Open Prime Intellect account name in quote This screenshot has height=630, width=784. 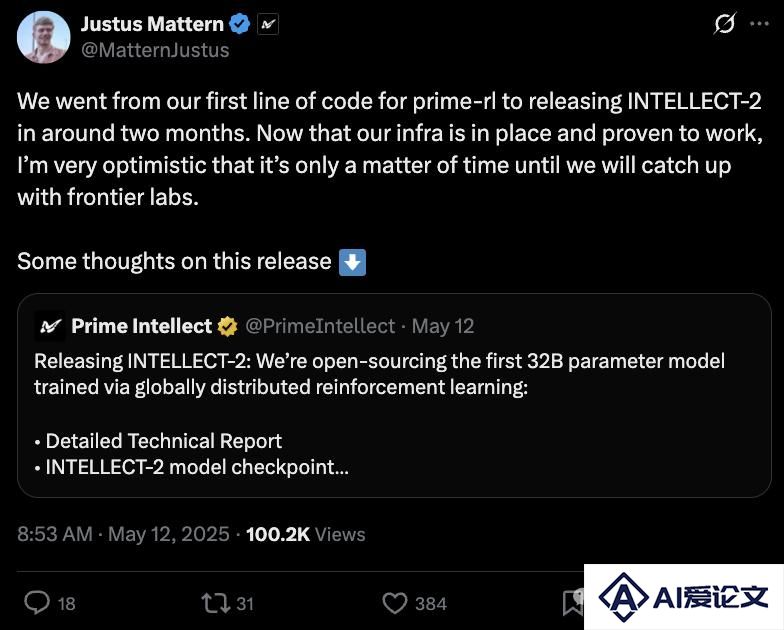[x=142, y=326]
